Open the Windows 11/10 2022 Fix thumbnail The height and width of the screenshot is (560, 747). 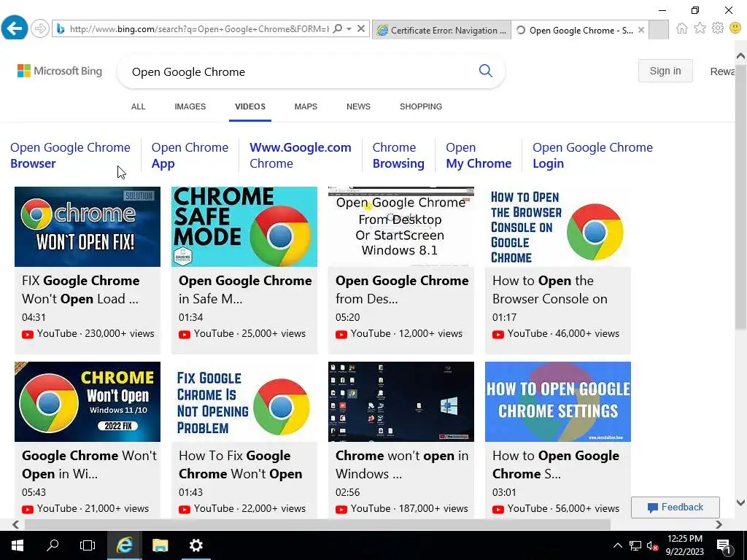point(88,402)
